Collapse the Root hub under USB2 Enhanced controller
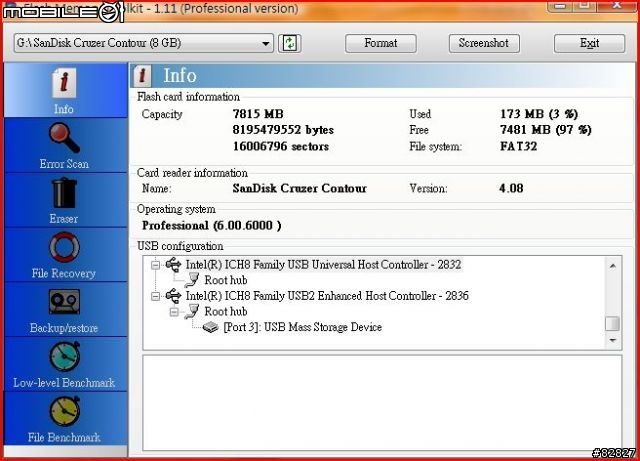Image resolution: width=640 pixels, height=461 pixels. [x=174, y=312]
